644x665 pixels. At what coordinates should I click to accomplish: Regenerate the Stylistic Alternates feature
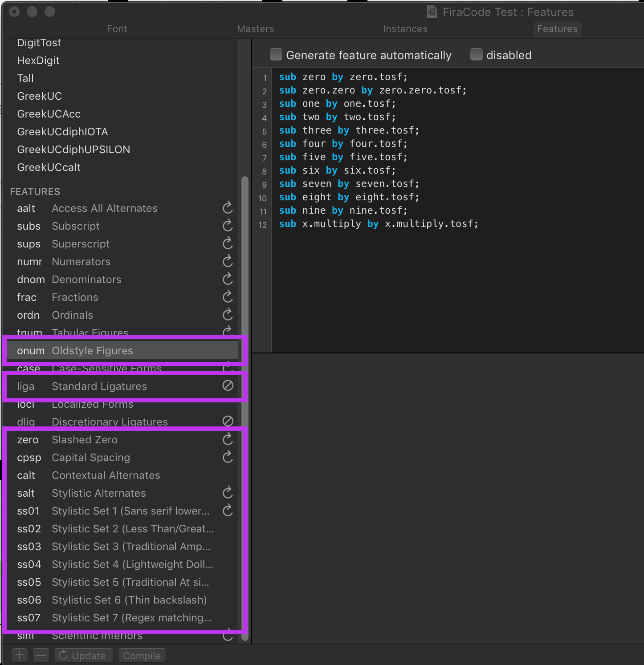228,493
